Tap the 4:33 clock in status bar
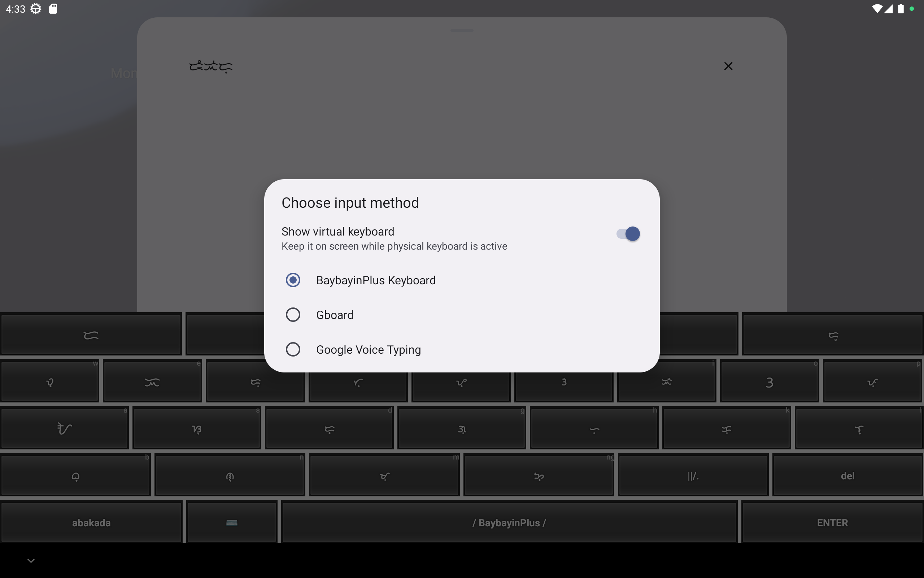 (x=15, y=8)
